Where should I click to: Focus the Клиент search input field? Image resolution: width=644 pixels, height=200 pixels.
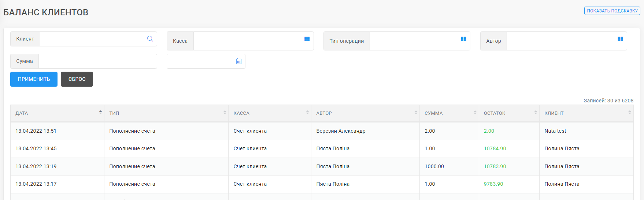click(92, 39)
